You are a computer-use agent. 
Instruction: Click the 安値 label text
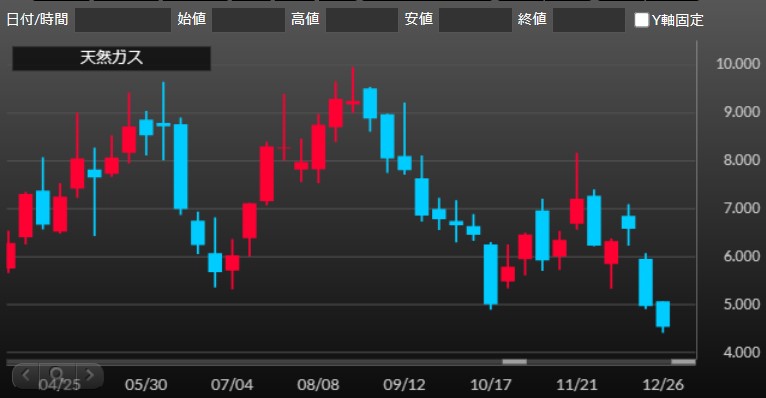pos(419,20)
